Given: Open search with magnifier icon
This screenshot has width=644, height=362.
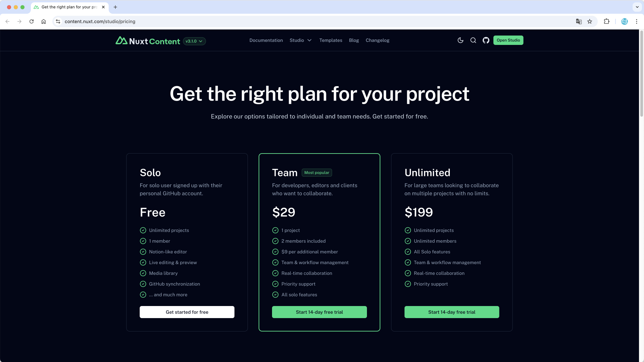Looking at the screenshot, I should [473, 40].
